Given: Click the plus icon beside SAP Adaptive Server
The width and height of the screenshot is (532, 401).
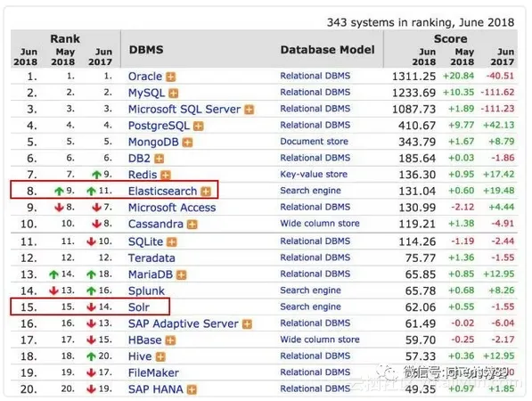Looking at the screenshot, I should click(247, 324).
